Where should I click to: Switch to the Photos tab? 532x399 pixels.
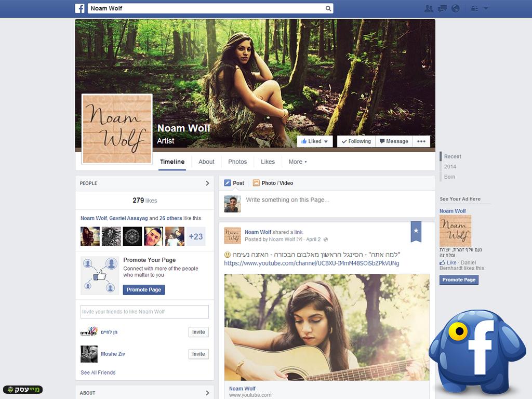coord(237,162)
